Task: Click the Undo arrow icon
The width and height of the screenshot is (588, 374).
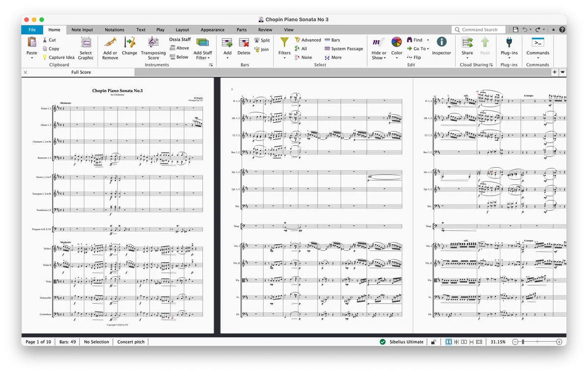Action: click(x=525, y=30)
